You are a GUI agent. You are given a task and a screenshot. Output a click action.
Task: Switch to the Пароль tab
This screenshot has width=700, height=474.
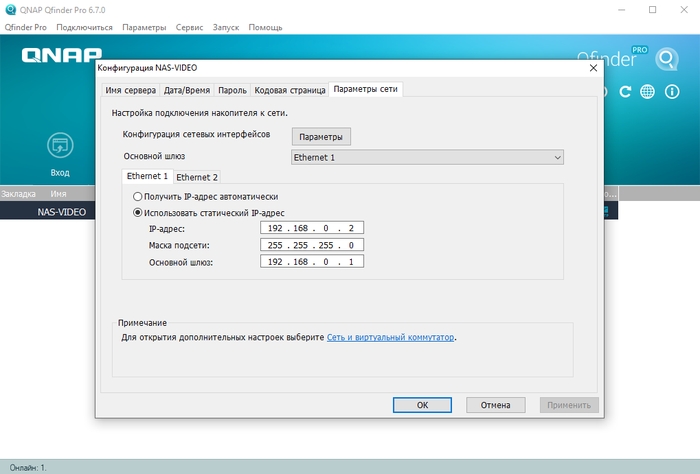pyautogui.click(x=232, y=90)
